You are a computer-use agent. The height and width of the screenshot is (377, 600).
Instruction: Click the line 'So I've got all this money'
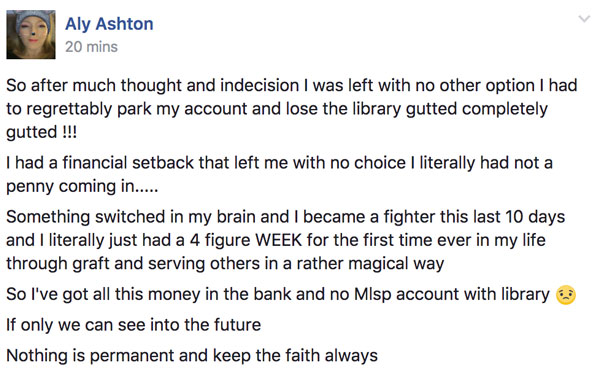(278, 295)
